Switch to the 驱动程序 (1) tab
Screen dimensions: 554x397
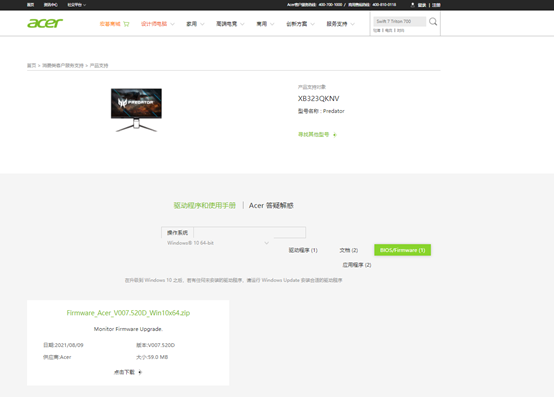click(x=303, y=250)
